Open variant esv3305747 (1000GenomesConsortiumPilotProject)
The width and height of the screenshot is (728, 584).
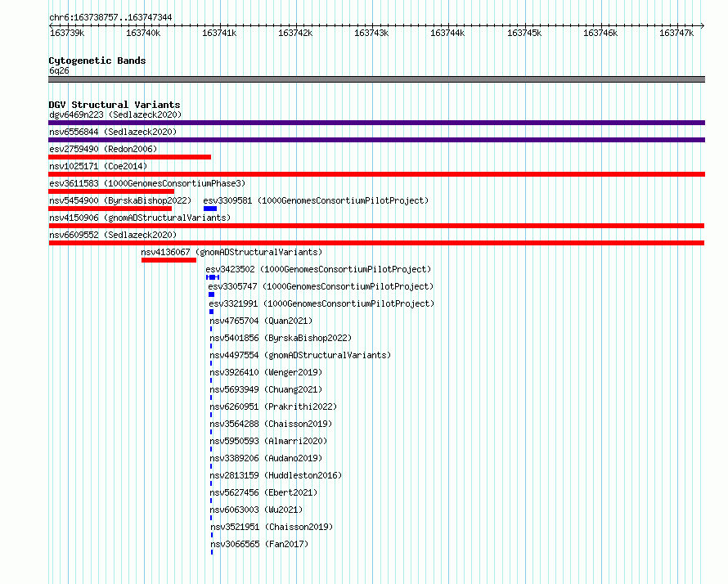coord(321,286)
